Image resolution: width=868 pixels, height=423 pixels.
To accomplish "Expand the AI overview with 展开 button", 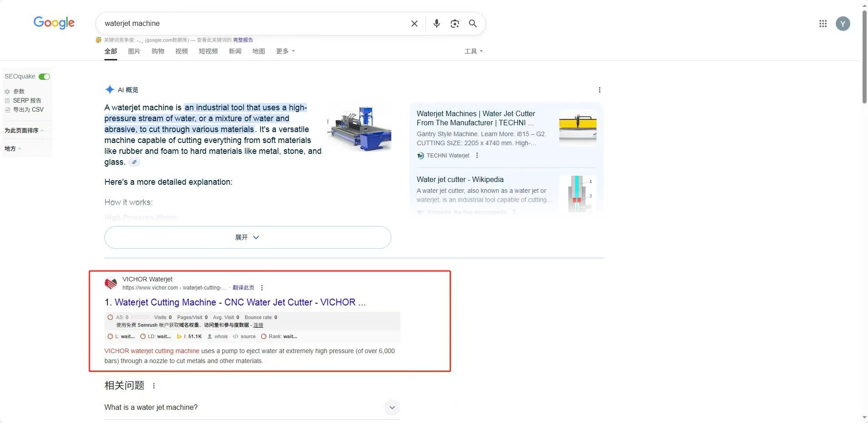I will (x=247, y=237).
